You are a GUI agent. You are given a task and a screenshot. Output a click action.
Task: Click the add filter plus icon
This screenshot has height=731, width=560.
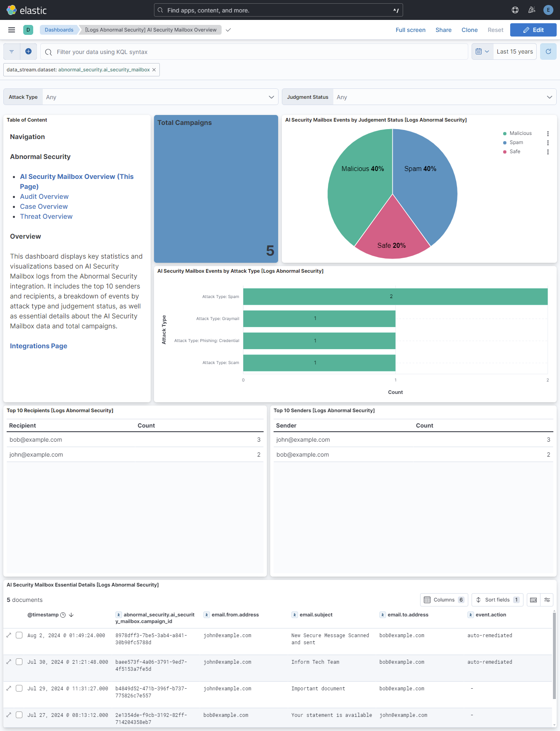[28, 51]
